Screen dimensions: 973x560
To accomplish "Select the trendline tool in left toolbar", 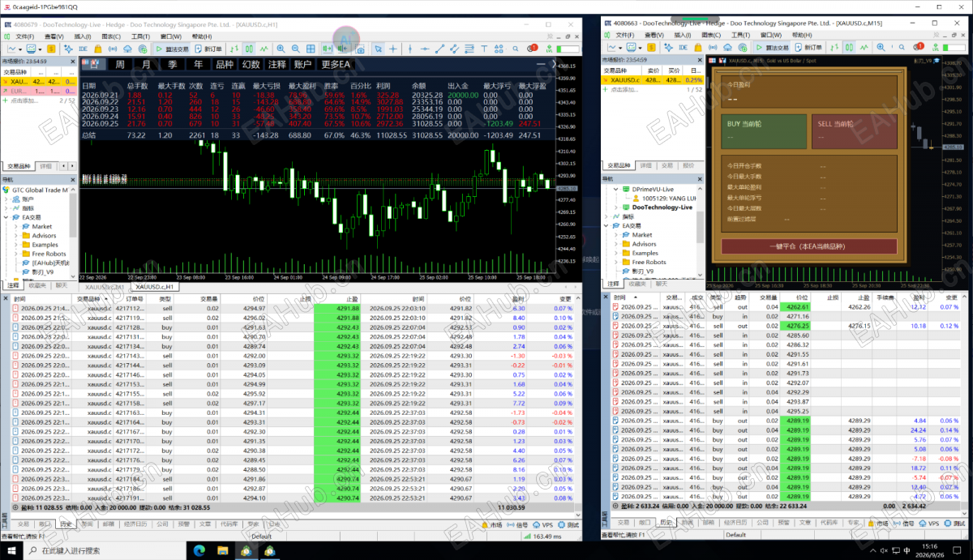I will [x=439, y=49].
